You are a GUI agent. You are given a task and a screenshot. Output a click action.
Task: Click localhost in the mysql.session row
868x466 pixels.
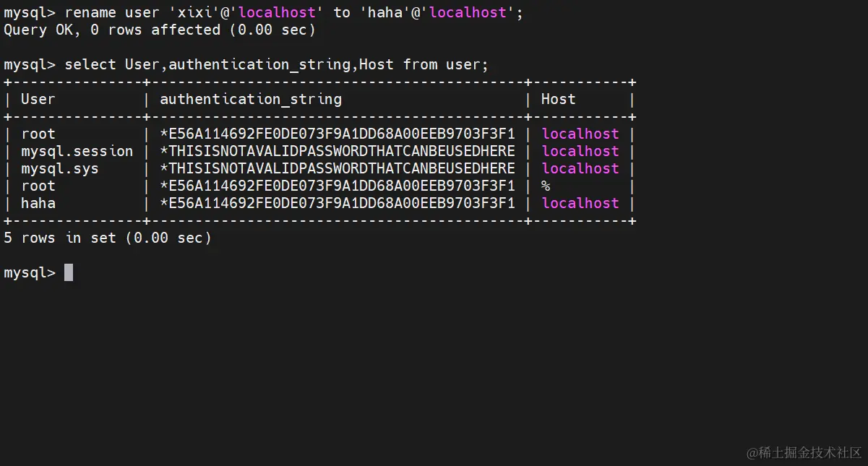pyautogui.click(x=580, y=151)
